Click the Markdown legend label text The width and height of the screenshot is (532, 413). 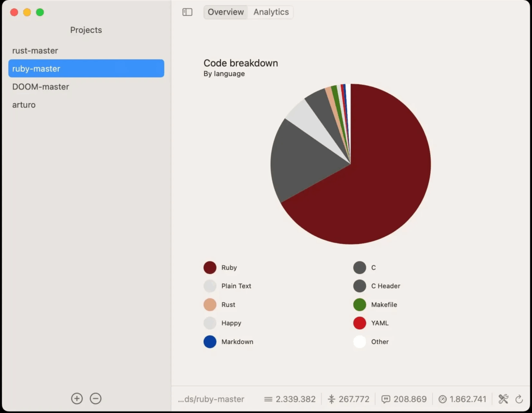coord(237,342)
